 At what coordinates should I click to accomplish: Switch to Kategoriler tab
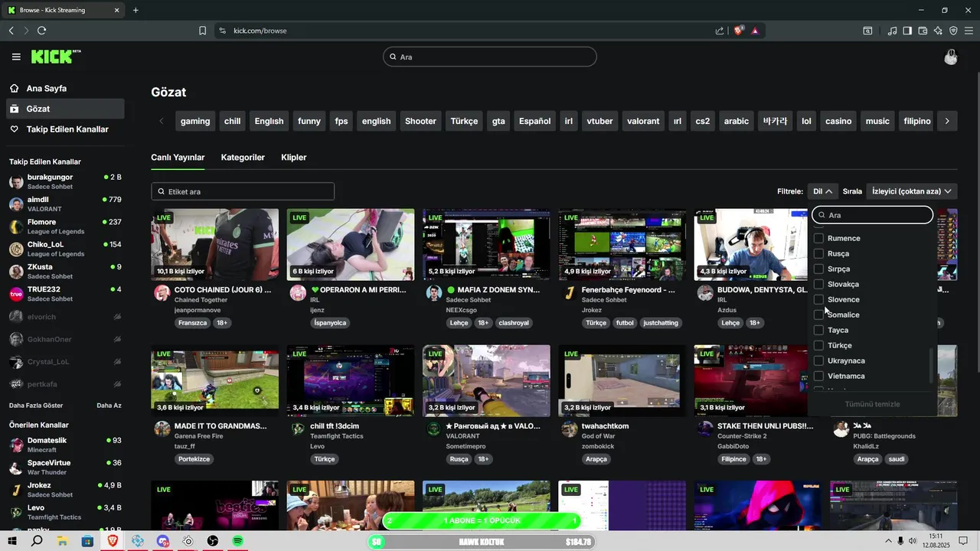click(243, 158)
